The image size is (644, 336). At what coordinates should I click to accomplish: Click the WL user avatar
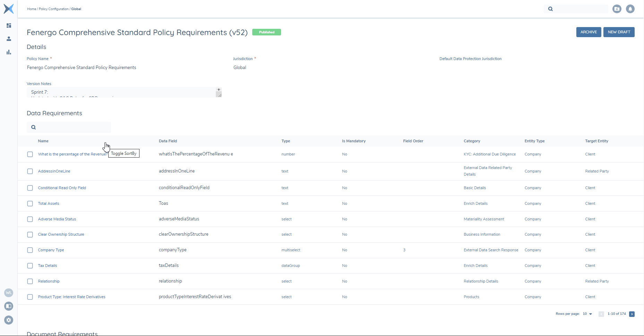tap(9, 293)
